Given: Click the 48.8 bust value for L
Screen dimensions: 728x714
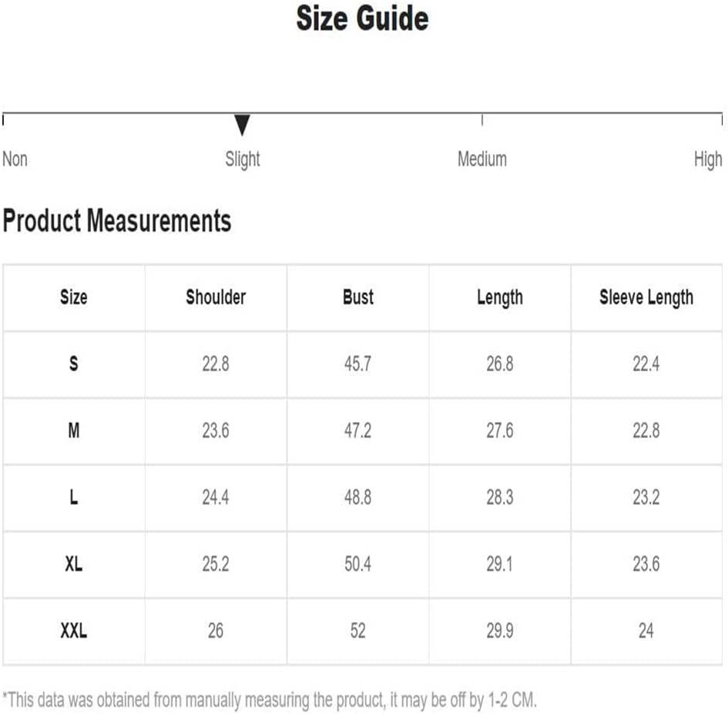Looking at the screenshot, I should point(358,498).
